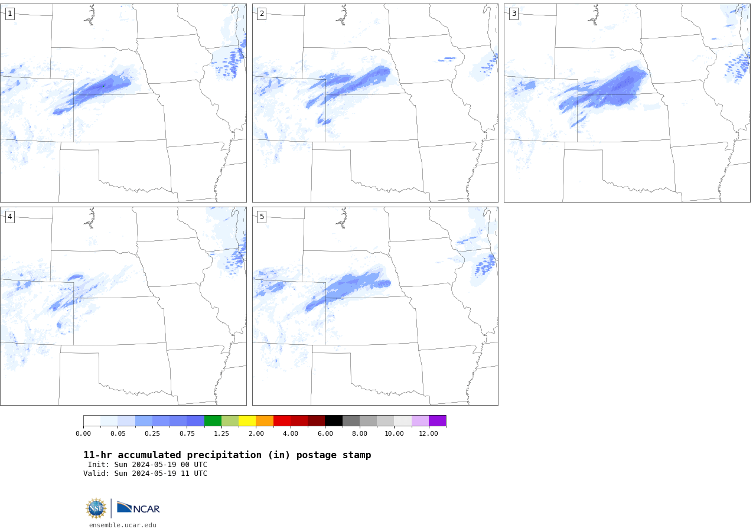Click the boxed number label 4

[9, 217]
